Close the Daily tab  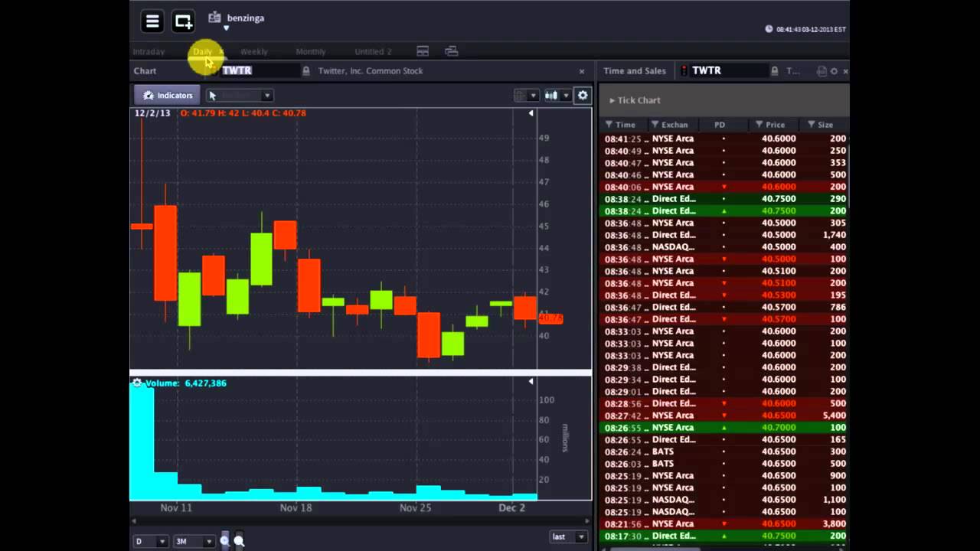(220, 51)
